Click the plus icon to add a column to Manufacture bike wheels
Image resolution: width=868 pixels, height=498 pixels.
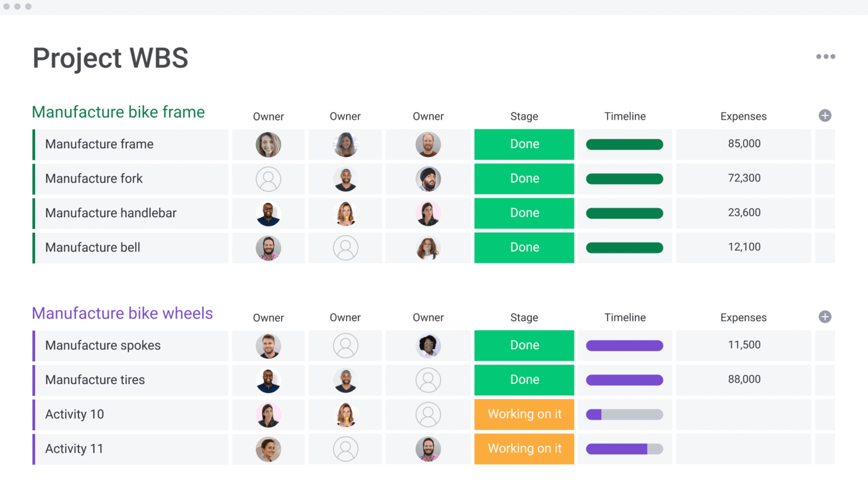[825, 317]
